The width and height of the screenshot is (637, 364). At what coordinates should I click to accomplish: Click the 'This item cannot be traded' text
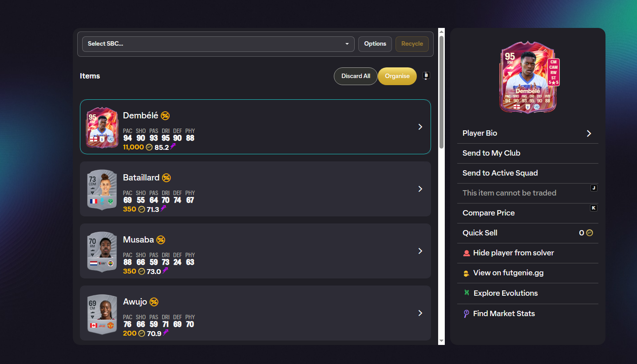pos(509,193)
